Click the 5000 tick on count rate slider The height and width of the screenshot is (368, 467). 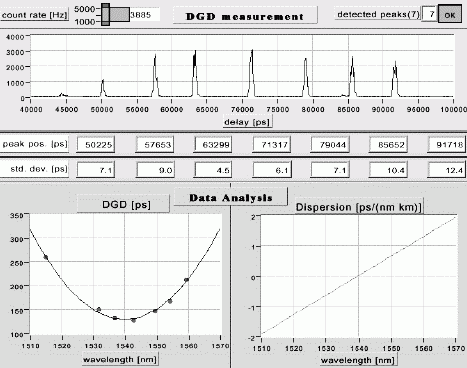click(x=85, y=9)
